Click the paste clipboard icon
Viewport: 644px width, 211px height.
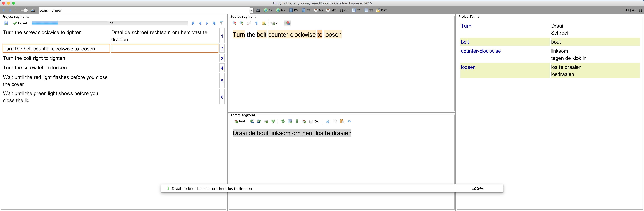(x=342, y=121)
